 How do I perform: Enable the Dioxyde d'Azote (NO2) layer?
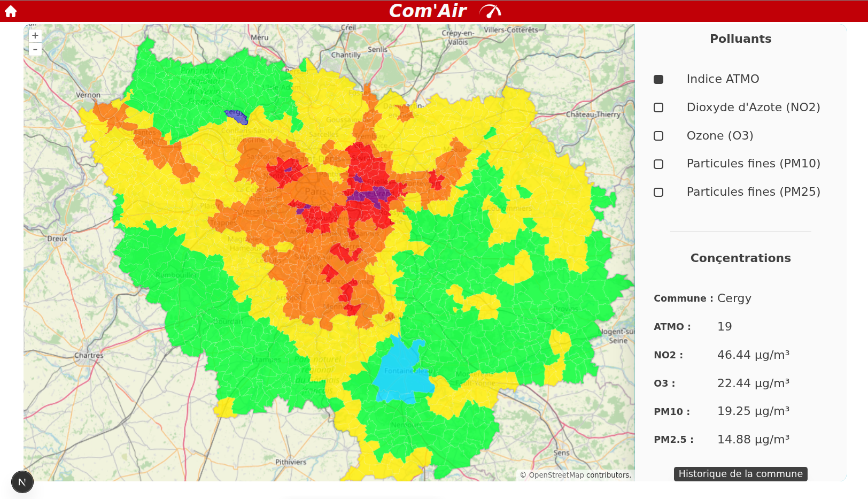click(658, 108)
